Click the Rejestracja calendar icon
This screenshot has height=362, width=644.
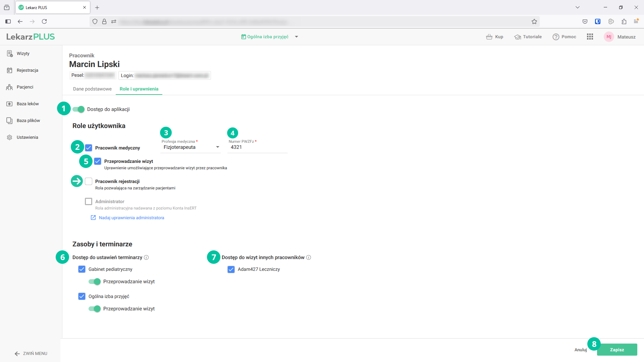click(x=9, y=70)
